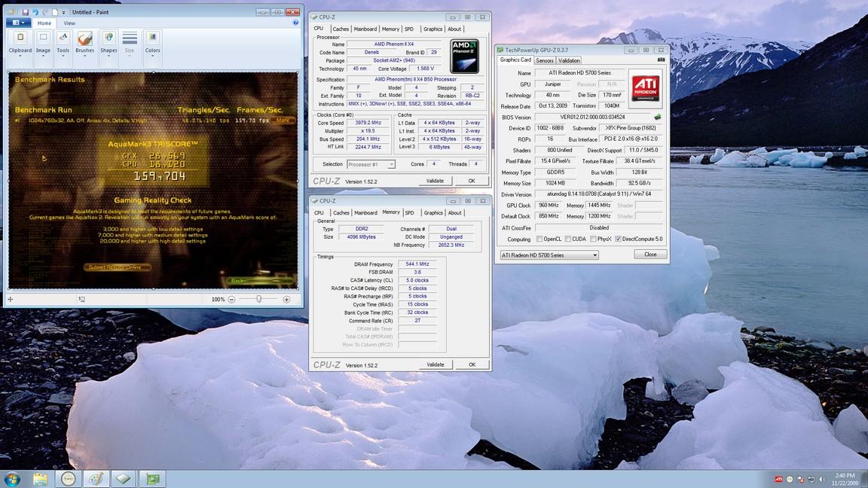Click the Redo arrow in Paint
The height and width of the screenshot is (488, 868).
point(45,11)
